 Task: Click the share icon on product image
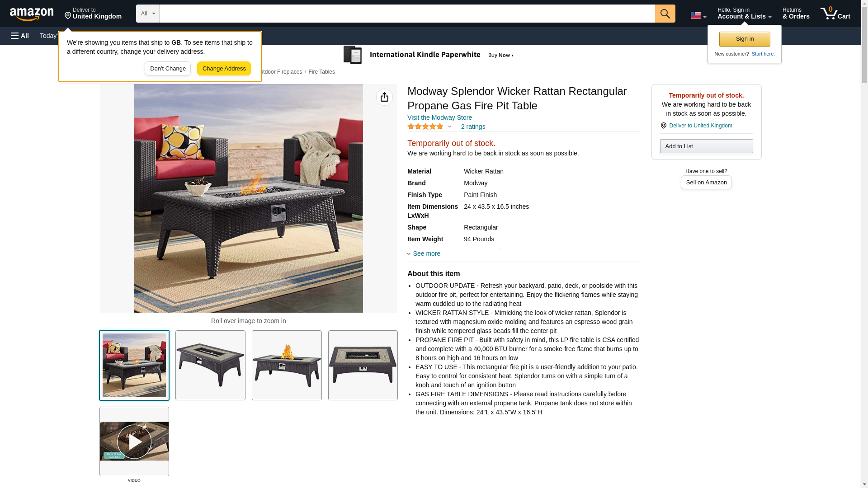(x=384, y=97)
